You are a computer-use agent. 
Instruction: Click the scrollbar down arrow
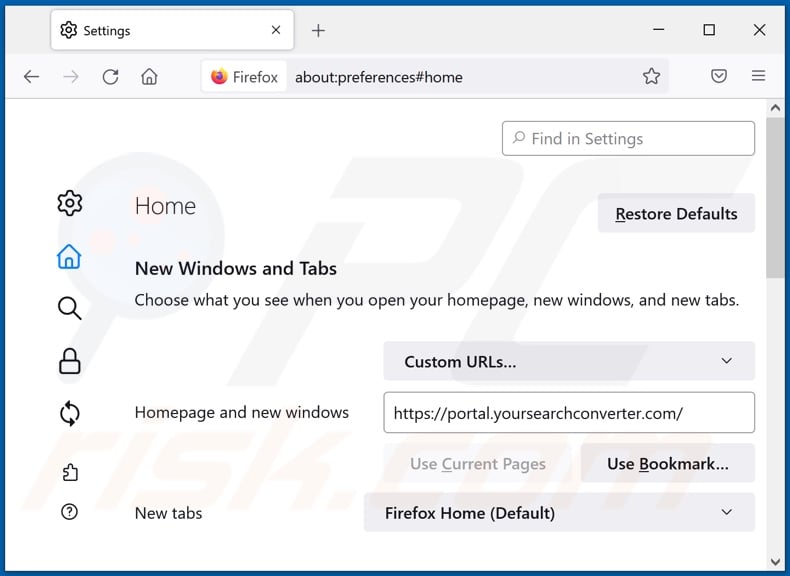(775, 561)
